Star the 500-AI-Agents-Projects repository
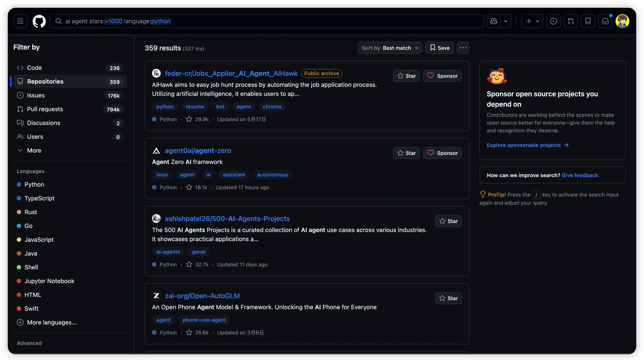The image size is (644, 362). (x=448, y=221)
